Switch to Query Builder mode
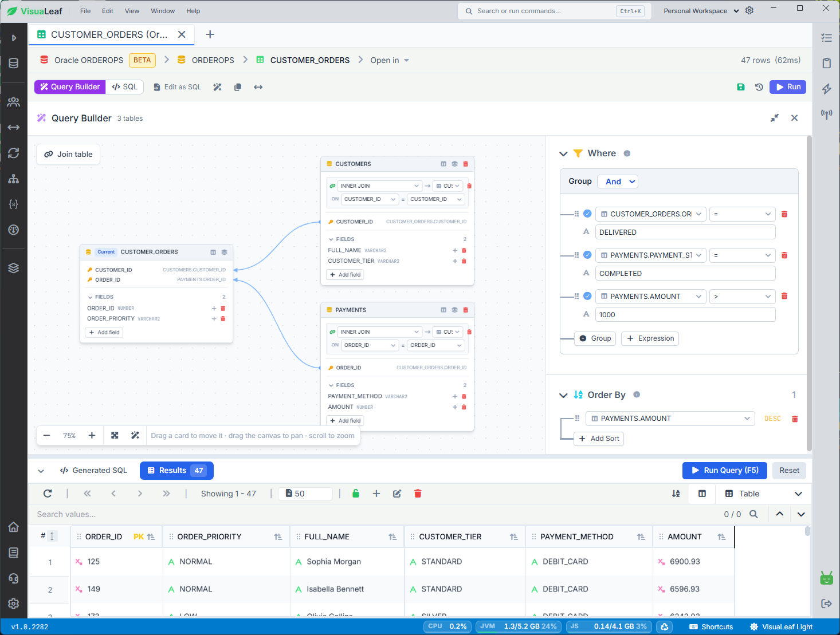The height and width of the screenshot is (635, 840). pyautogui.click(x=70, y=86)
